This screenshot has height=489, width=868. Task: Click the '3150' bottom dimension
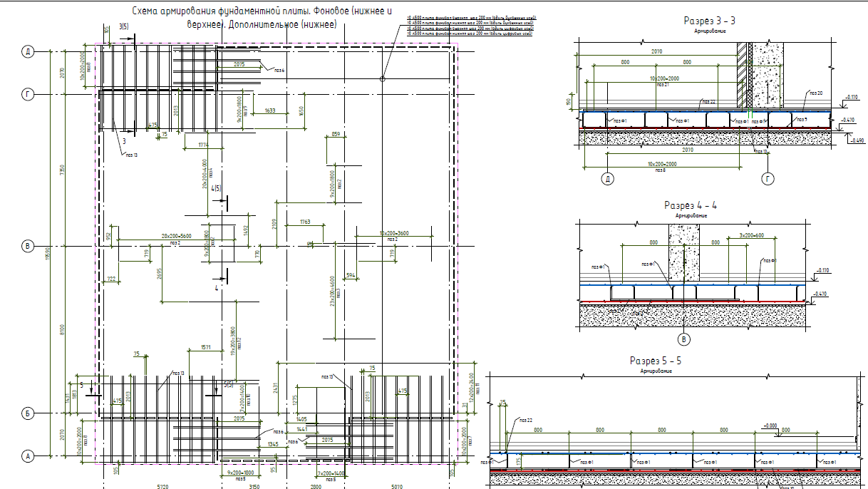(253, 486)
